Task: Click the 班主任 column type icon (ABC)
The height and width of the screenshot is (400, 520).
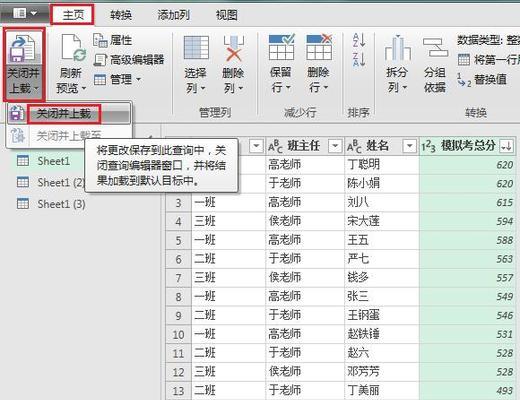Action: click(275, 146)
